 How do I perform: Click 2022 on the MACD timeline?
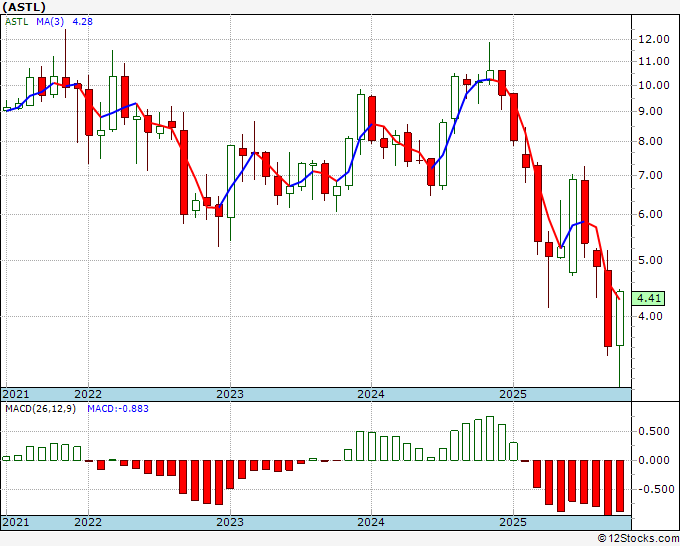coord(88,522)
